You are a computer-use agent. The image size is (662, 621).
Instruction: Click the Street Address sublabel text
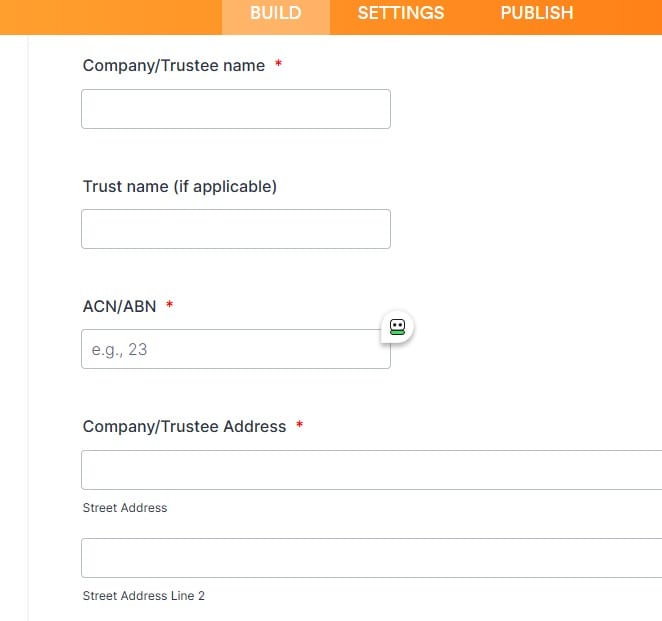coord(124,508)
